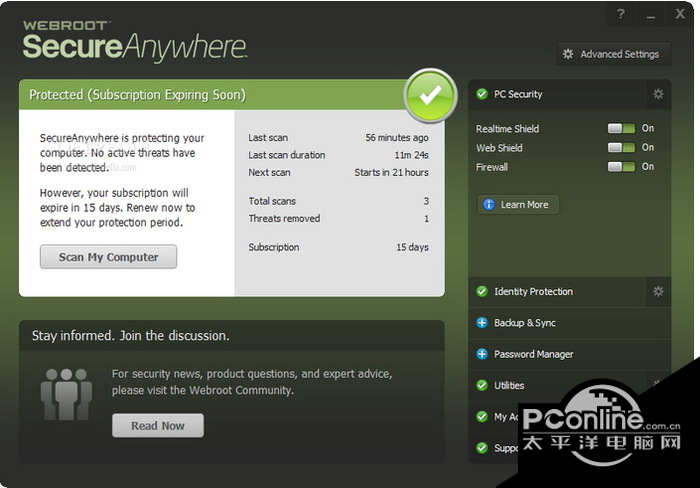Screen dimensions: 700x488
Task: Click the Realtime Shield label
Action: pyautogui.click(x=507, y=129)
